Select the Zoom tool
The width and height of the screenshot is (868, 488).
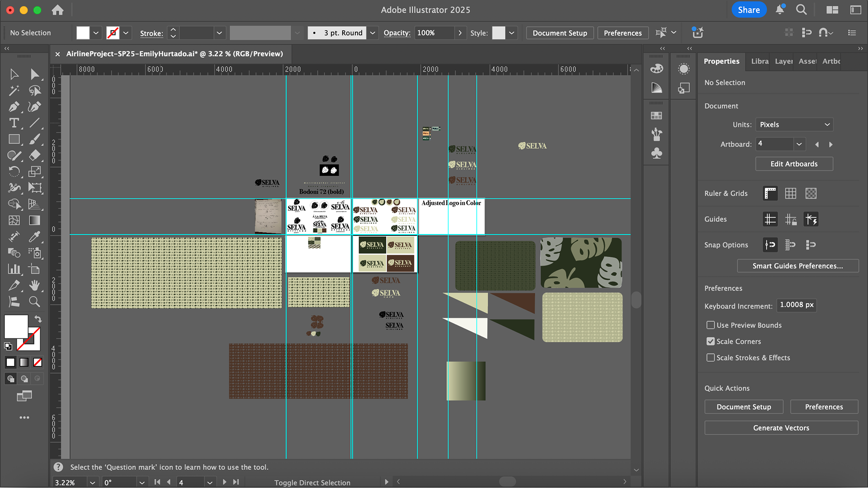34,301
